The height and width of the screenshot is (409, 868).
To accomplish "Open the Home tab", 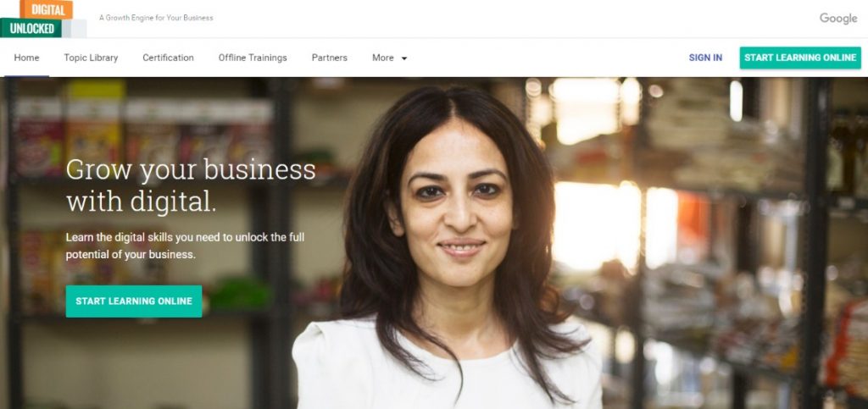I will pos(26,58).
